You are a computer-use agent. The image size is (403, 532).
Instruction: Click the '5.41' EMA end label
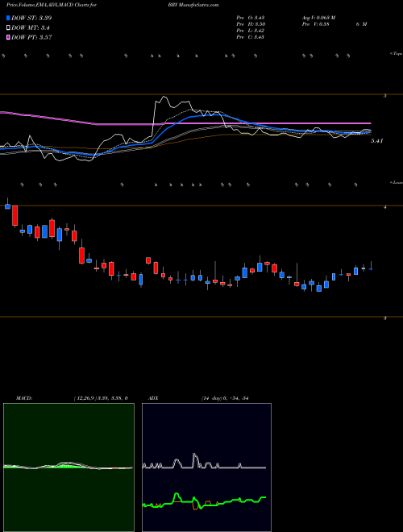pyautogui.click(x=376, y=141)
